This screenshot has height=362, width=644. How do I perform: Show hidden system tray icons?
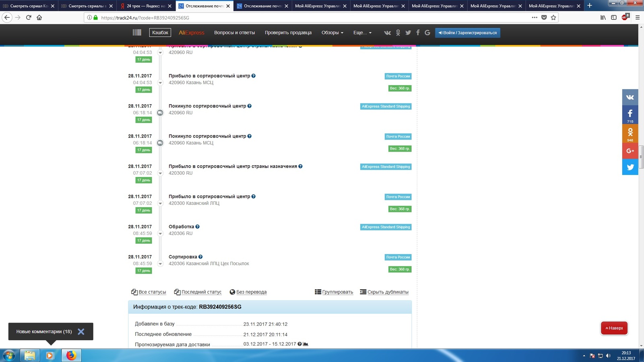point(584,356)
